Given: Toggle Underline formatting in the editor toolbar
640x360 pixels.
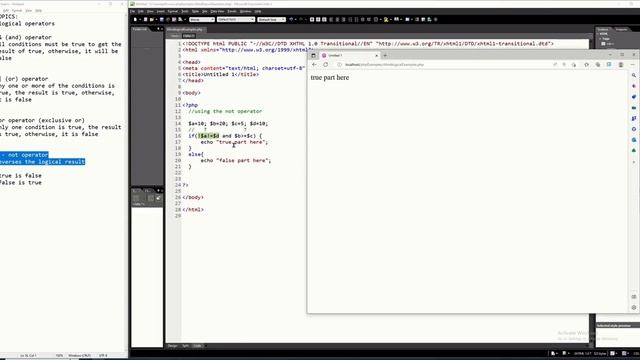Looking at the screenshot, I should pos(324,19).
